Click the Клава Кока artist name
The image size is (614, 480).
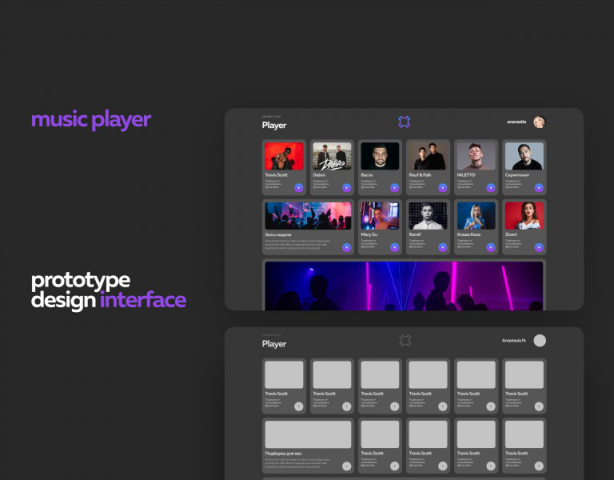[x=469, y=235]
